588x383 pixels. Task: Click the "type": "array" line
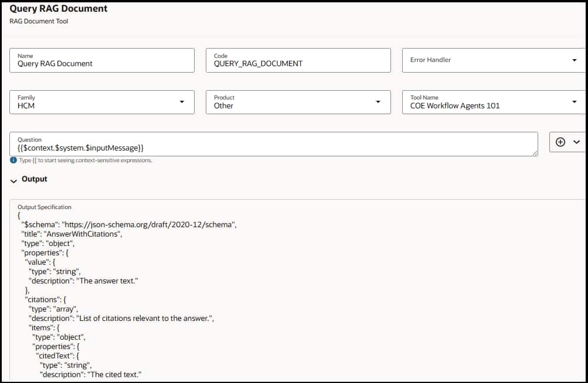(x=53, y=309)
